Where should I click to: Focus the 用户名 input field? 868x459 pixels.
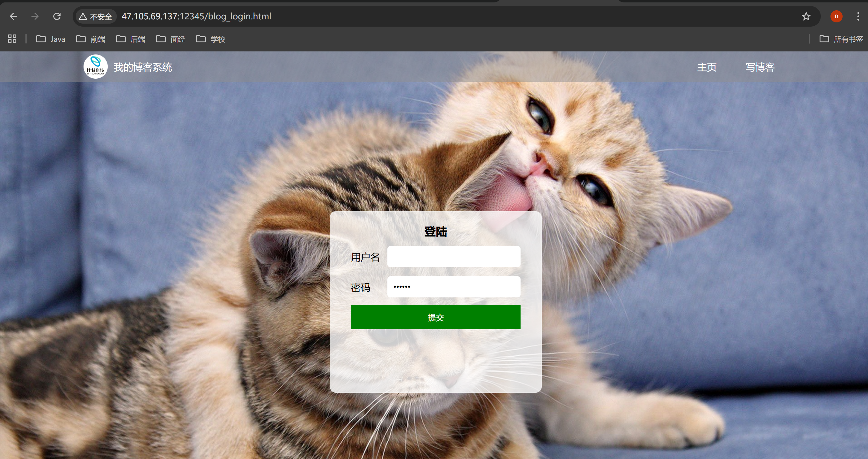click(454, 257)
